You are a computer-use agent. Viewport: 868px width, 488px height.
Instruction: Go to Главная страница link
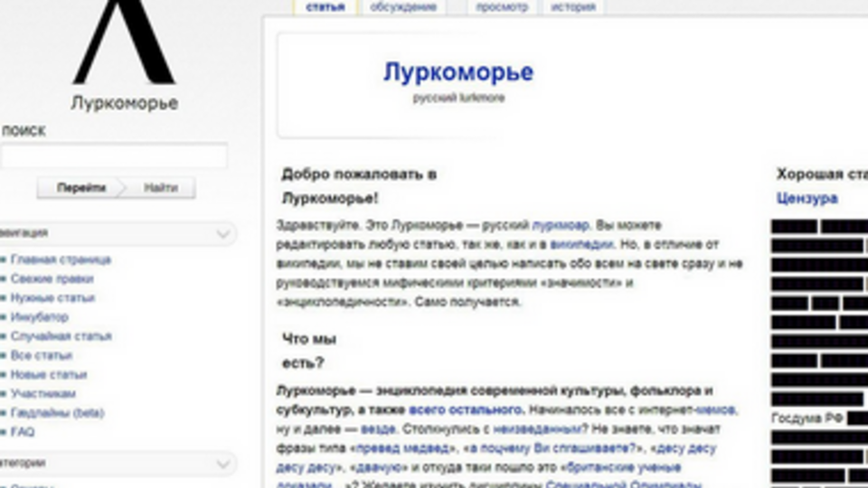61,259
